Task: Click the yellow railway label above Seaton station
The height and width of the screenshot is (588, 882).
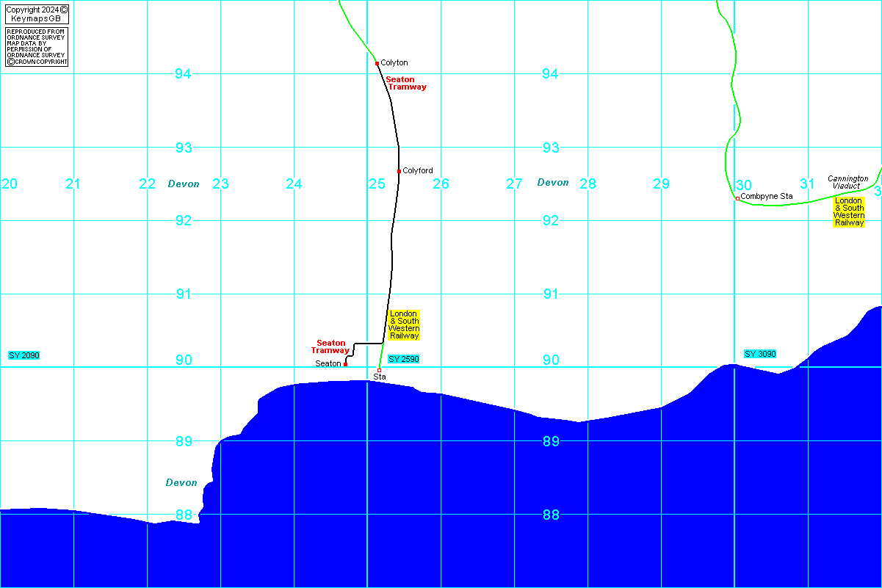Action: (404, 324)
